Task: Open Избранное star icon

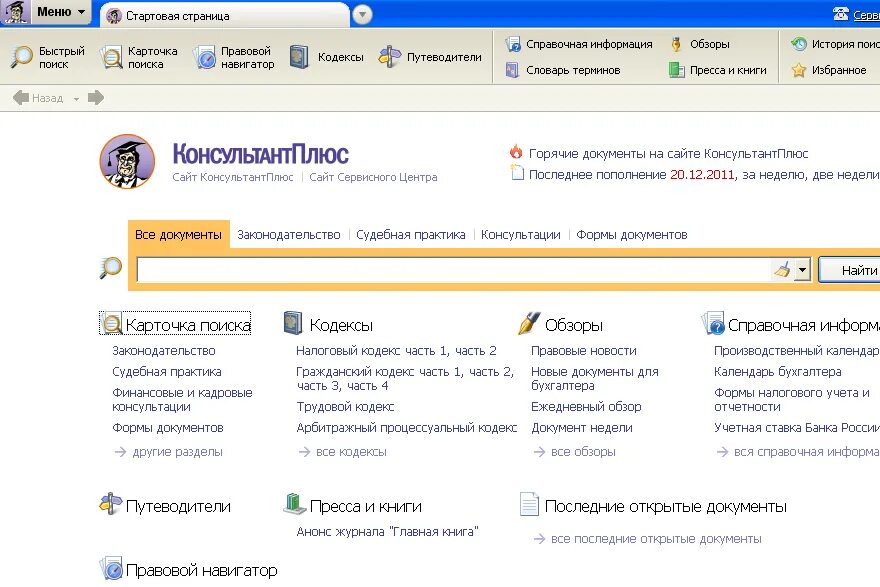Action: click(x=799, y=70)
